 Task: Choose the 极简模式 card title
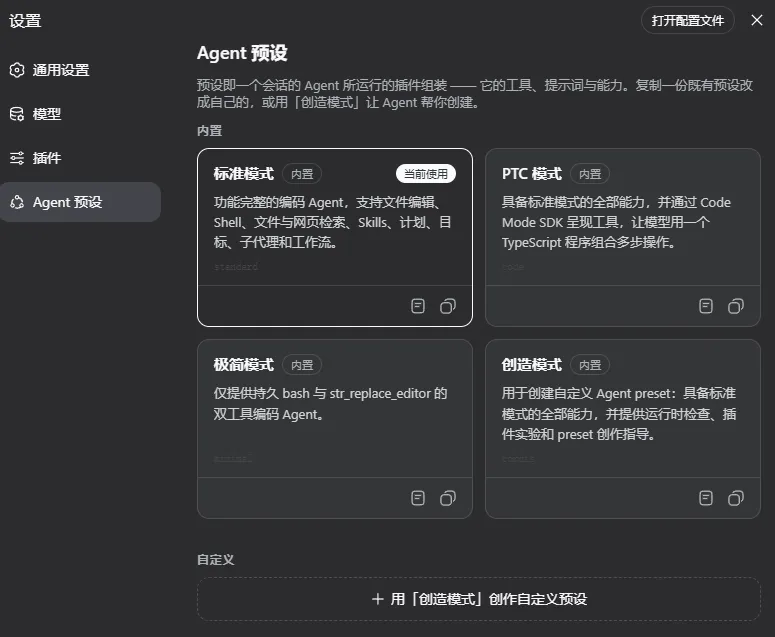point(244,365)
